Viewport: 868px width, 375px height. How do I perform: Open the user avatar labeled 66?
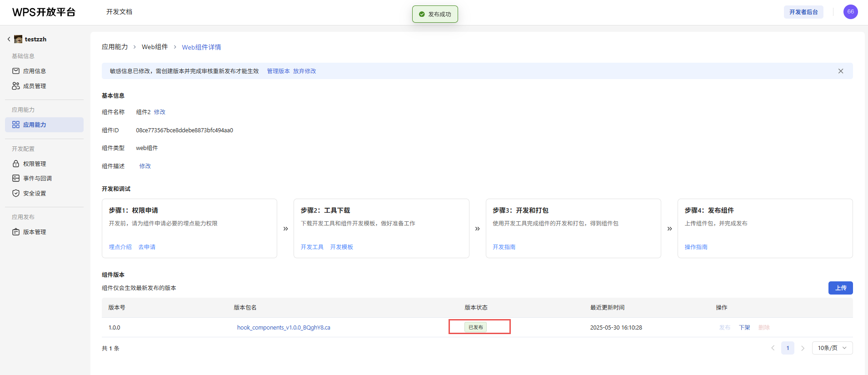(x=850, y=12)
